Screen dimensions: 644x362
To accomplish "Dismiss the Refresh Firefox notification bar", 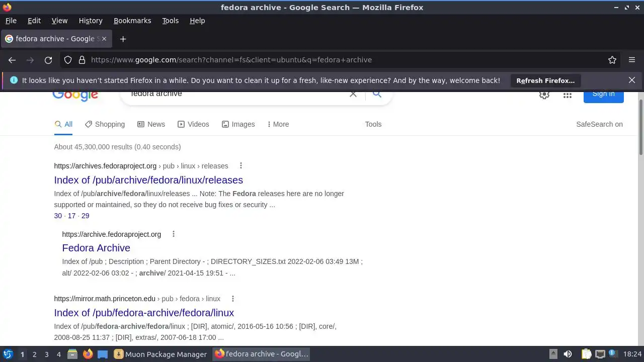I will click(x=632, y=80).
